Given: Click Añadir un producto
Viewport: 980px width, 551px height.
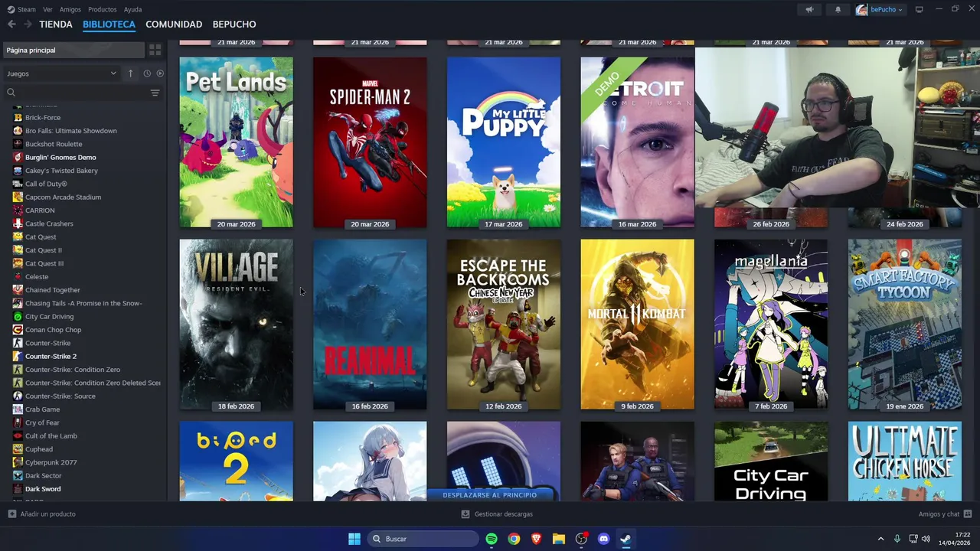Looking at the screenshot, I should pyautogui.click(x=47, y=514).
